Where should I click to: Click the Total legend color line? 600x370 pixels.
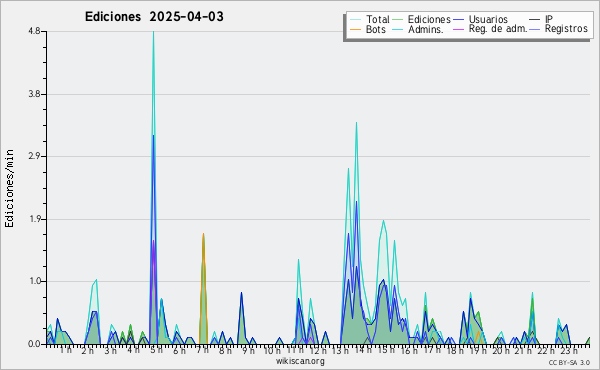pos(355,20)
